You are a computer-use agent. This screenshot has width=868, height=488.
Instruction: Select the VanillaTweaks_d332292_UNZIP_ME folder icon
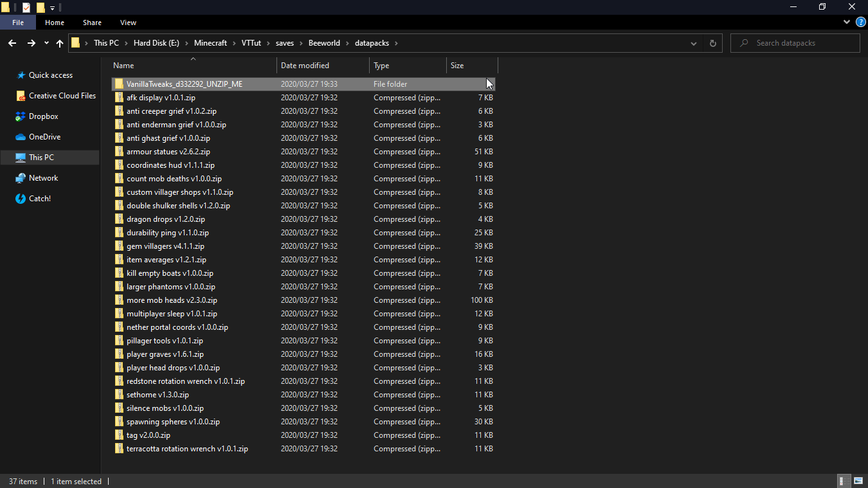click(x=119, y=84)
